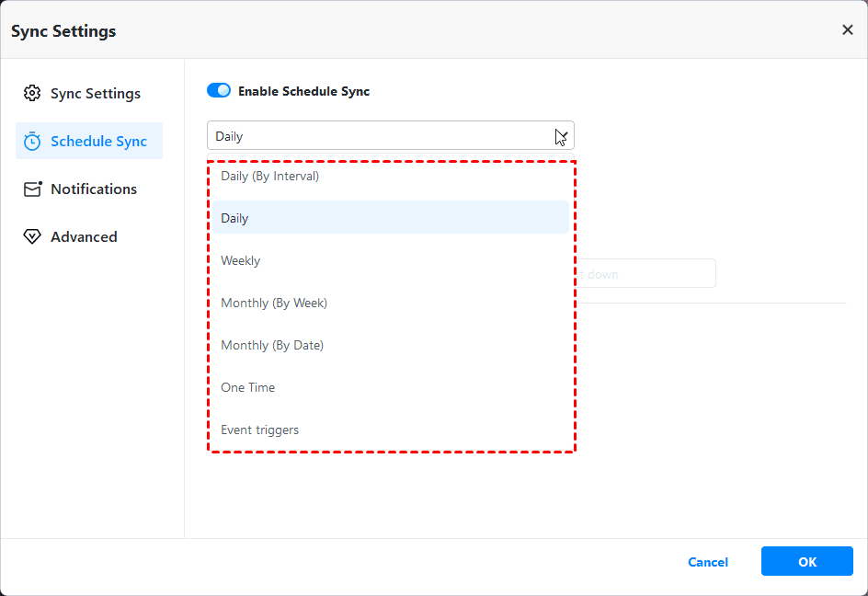Click the clock icon for Schedule Sync
The width and height of the screenshot is (868, 596).
(32, 142)
